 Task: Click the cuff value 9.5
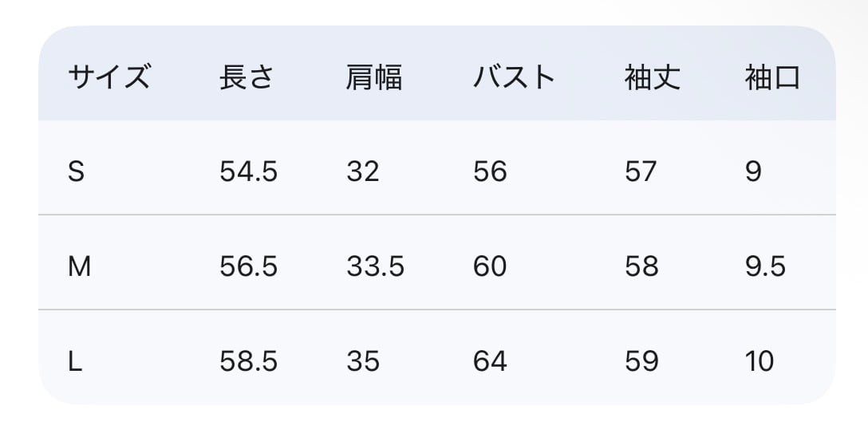pos(765,266)
